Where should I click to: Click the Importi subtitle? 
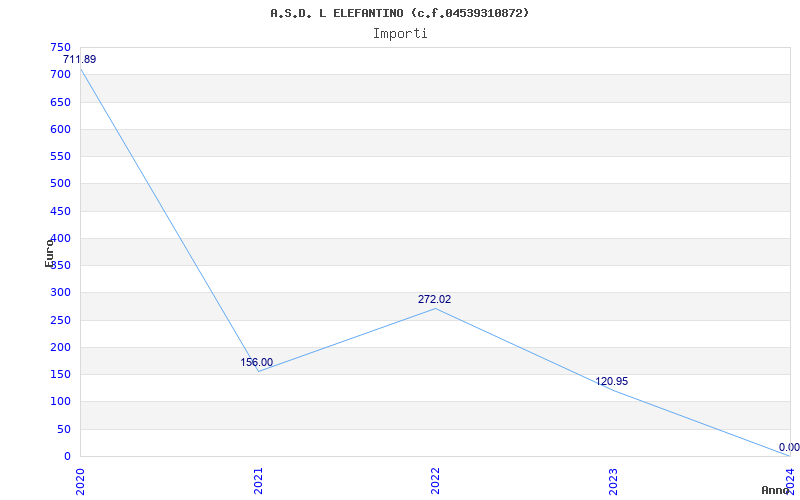click(x=400, y=34)
